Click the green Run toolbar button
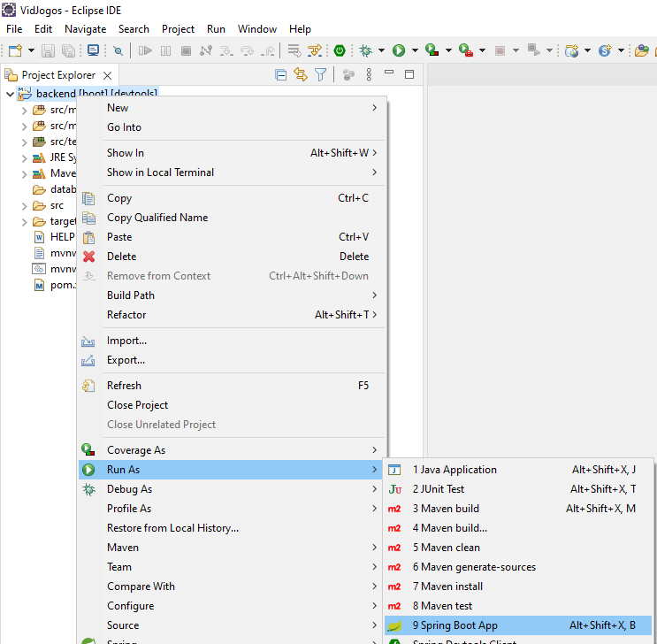This screenshot has width=657, height=644. [399, 50]
